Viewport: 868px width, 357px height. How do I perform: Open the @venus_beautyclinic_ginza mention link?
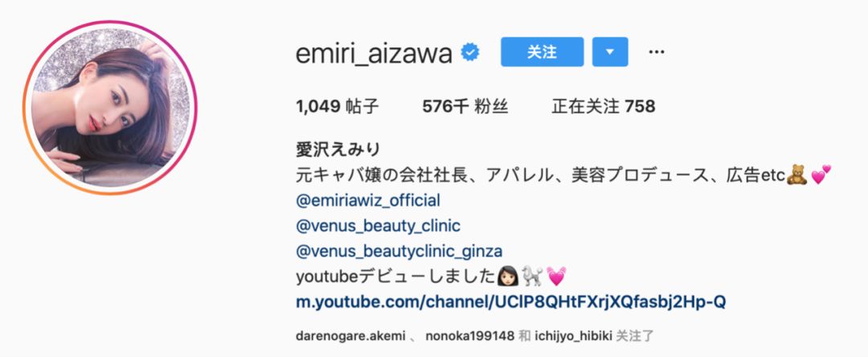(399, 252)
